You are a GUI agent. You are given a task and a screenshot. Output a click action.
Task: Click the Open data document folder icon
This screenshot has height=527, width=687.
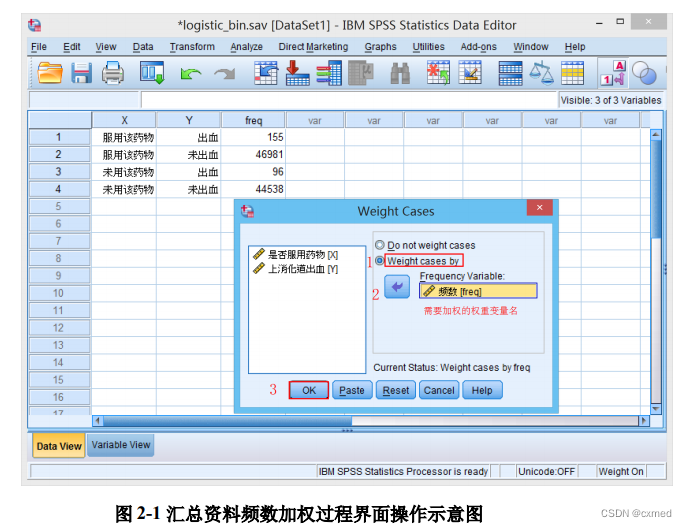(x=50, y=73)
